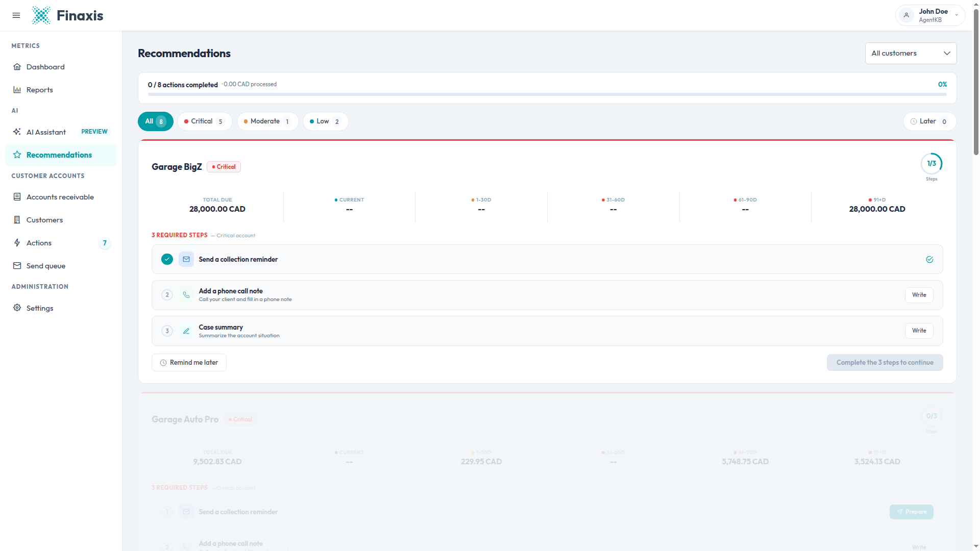Screen dimensions: 980x551
Task: Click the 3 REQUIRED STEPS label for Garage BigZ
Action: click(x=180, y=235)
